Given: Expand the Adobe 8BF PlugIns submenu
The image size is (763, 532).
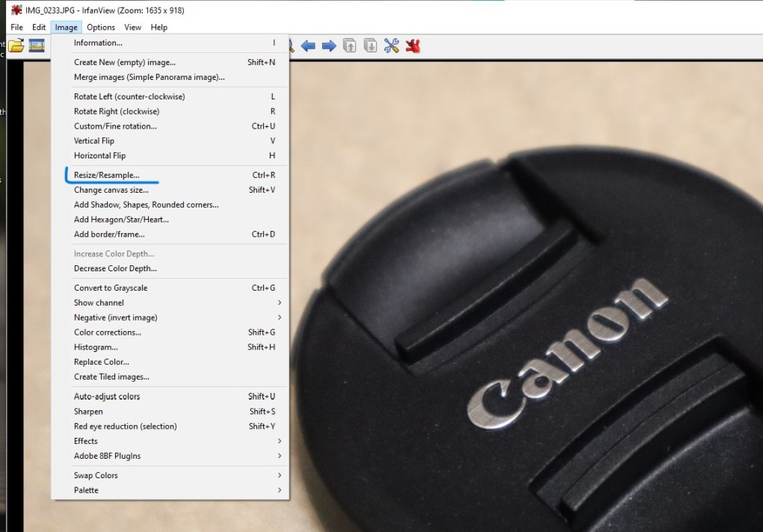Looking at the screenshot, I should click(170, 456).
